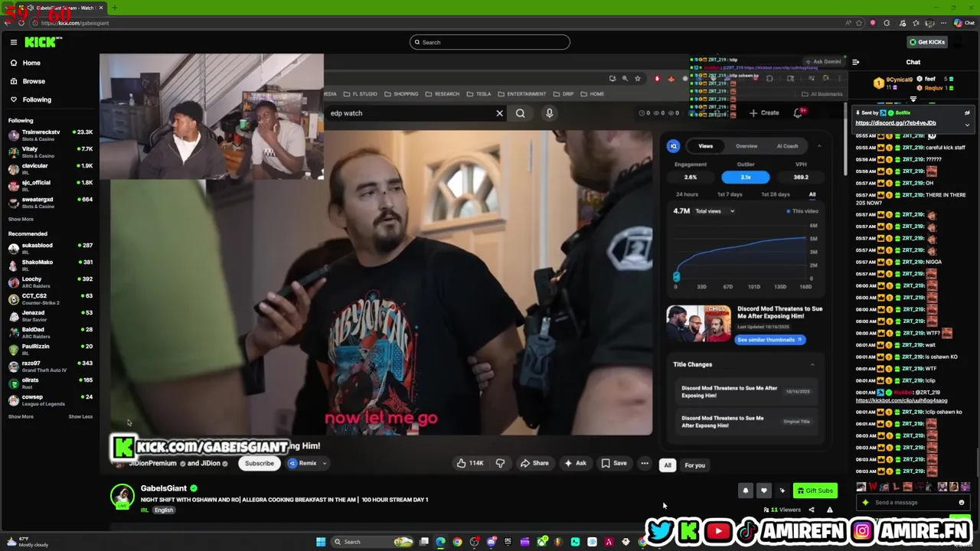
Task: Open Microsoft Edge from the taskbar
Action: pos(440,542)
